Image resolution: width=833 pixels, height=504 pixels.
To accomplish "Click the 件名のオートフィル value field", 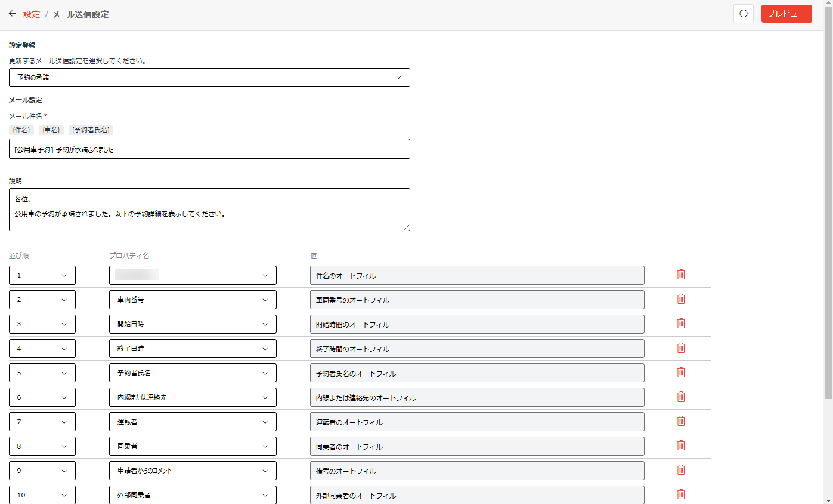I will click(477, 275).
